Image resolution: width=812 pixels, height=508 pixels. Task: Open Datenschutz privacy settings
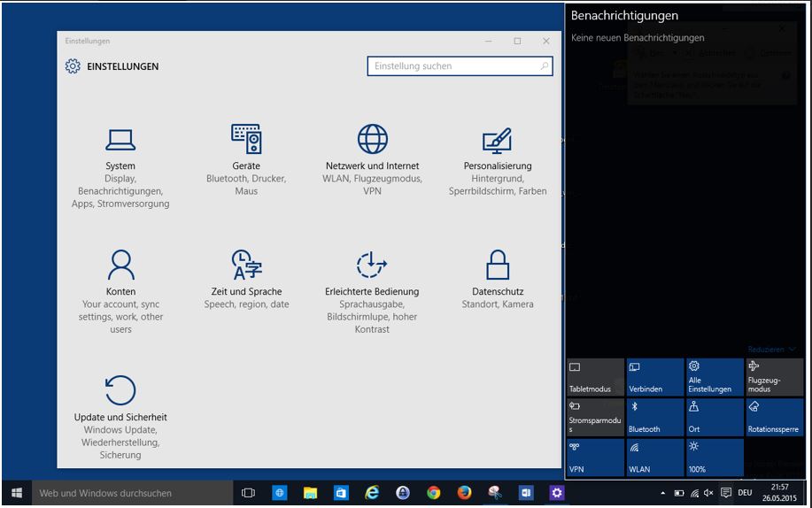[498, 290]
